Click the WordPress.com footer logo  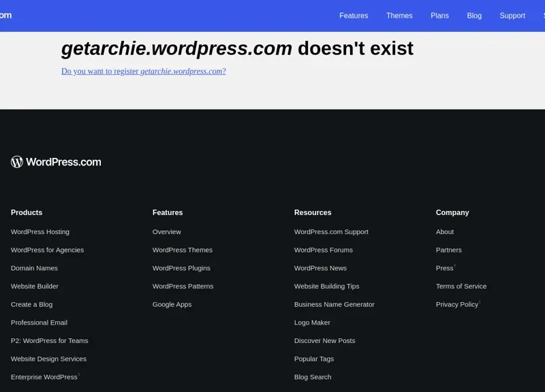[x=56, y=162]
